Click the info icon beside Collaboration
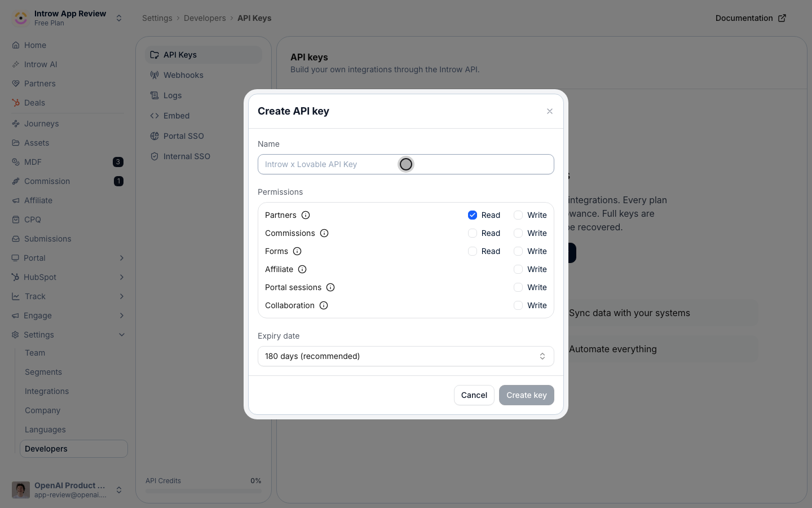 [x=324, y=305]
